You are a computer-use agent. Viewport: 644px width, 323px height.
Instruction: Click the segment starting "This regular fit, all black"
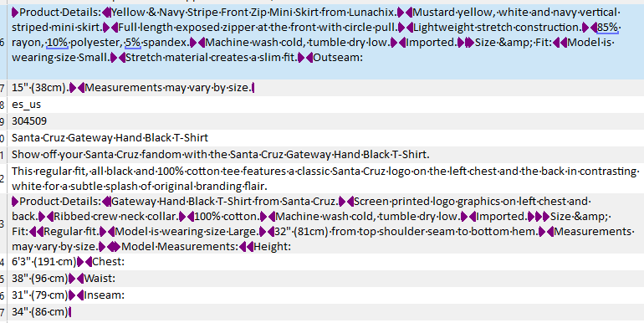[325, 178]
